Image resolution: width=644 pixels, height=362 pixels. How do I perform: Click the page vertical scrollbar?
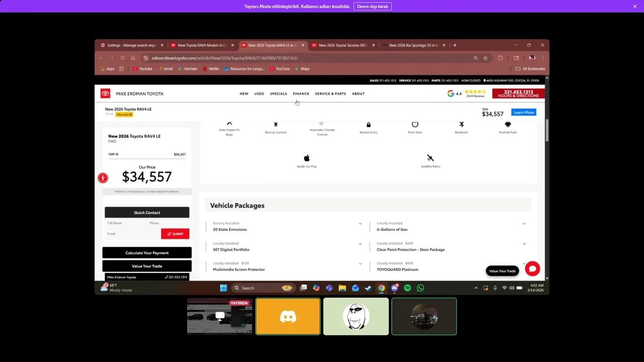coord(547,131)
